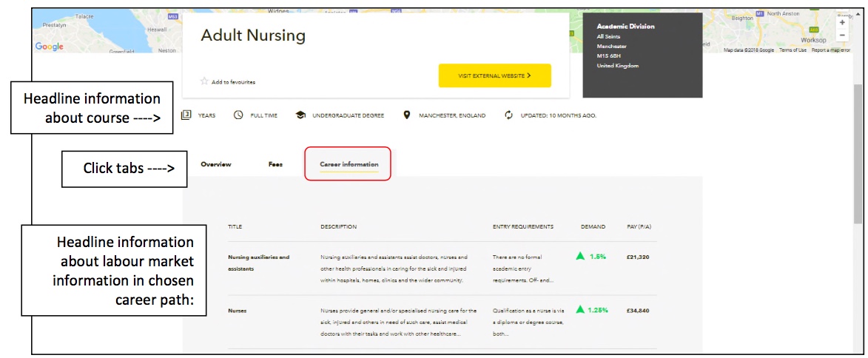This screenshot has height=358, width=868.
Task: Zoom in on the map with plus button
Action: [843, 23]
